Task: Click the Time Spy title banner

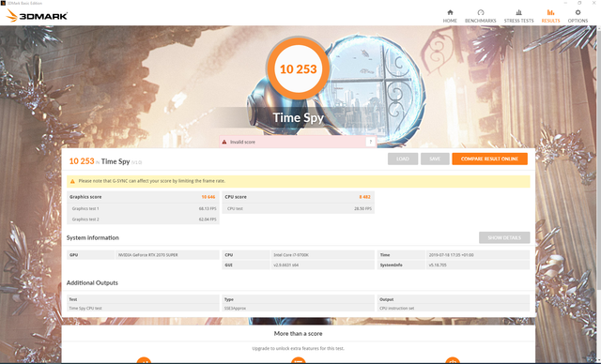Action: 299,117
